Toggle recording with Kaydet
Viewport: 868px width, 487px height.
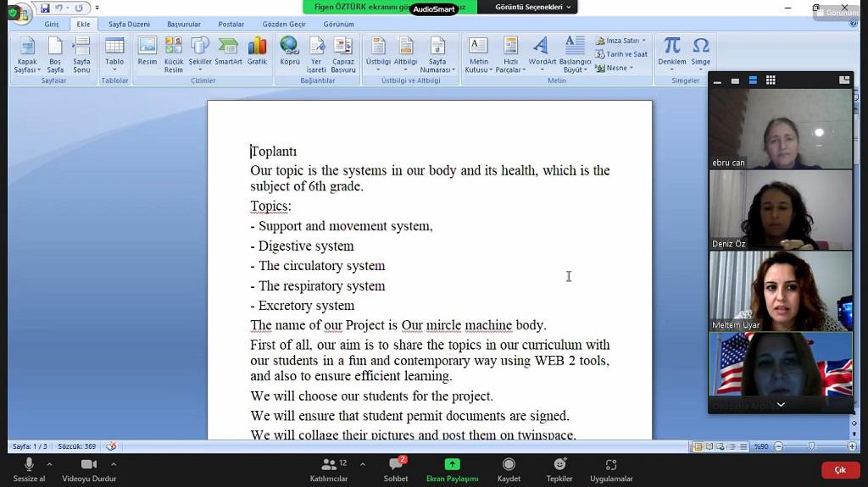(509, 468)
